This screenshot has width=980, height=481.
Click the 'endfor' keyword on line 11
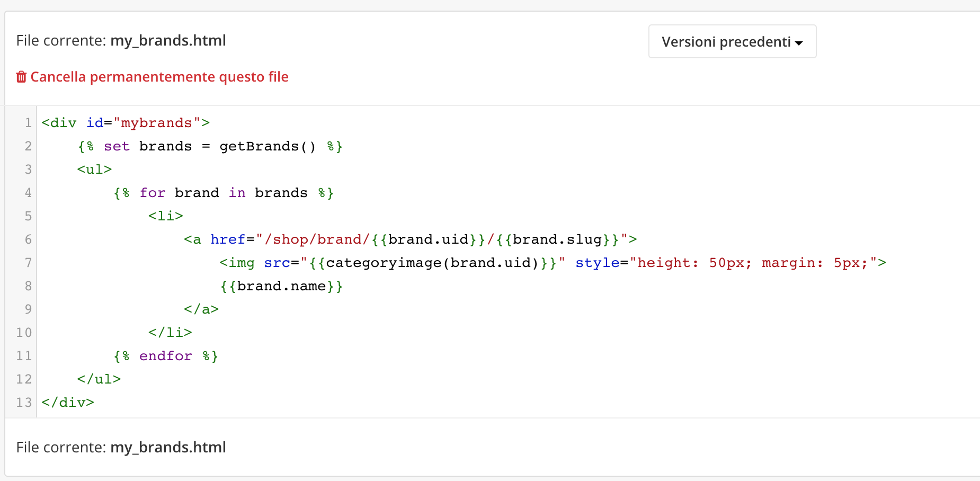165,356
